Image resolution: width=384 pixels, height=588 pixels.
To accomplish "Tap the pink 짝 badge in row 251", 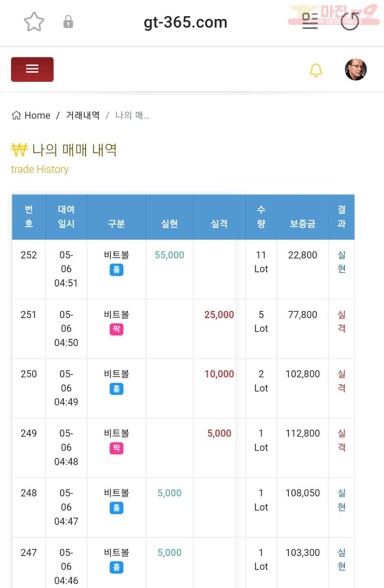I will [117, 329].
